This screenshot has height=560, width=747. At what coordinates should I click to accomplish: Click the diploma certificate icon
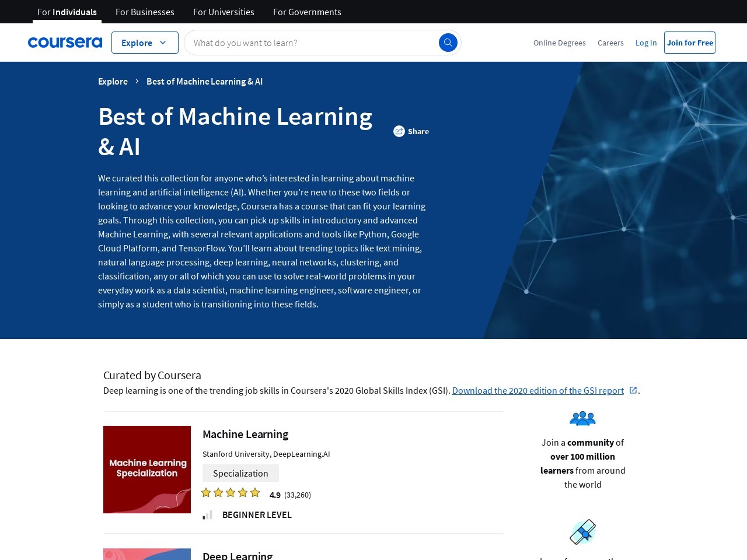(582, 531)
